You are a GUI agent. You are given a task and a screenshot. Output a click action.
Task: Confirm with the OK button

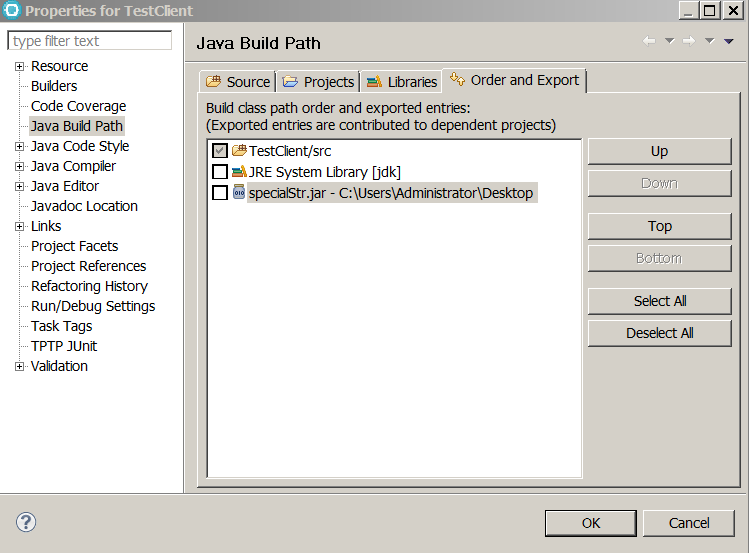click(591, 523)
